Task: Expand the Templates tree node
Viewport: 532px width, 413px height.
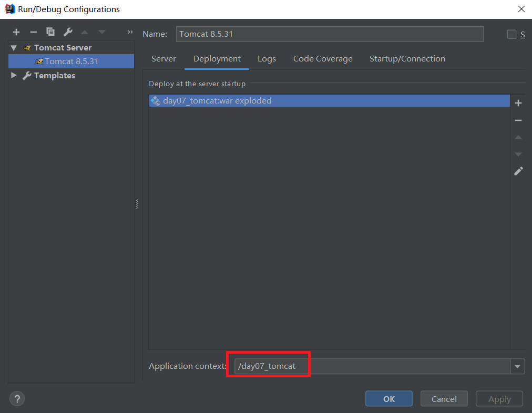Action: point(14,75)
